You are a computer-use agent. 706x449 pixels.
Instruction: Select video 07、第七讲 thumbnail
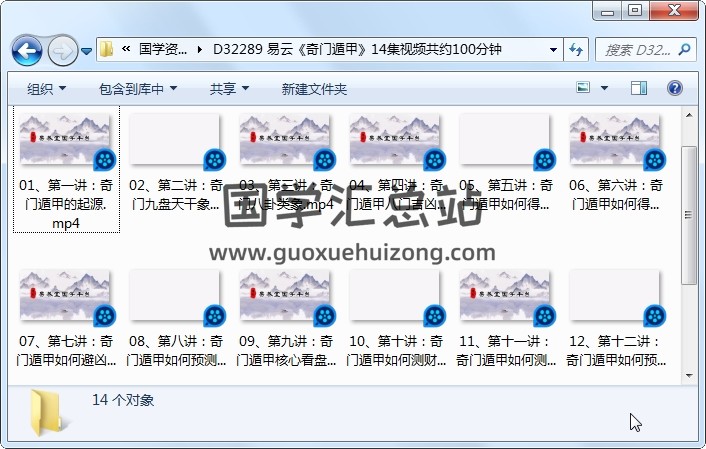[67, 297]
